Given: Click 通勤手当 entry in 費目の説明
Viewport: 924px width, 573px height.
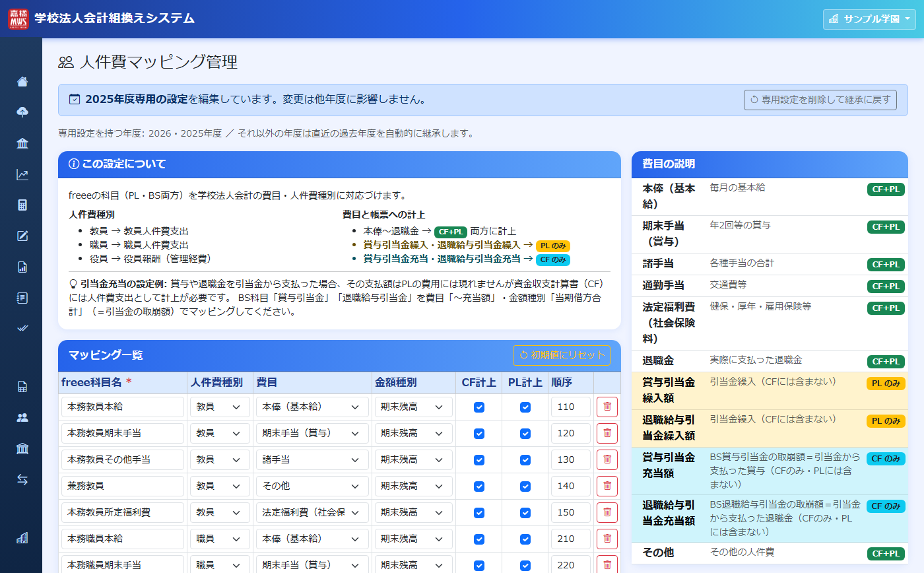Looking at the screenshot, I should 770,286.
